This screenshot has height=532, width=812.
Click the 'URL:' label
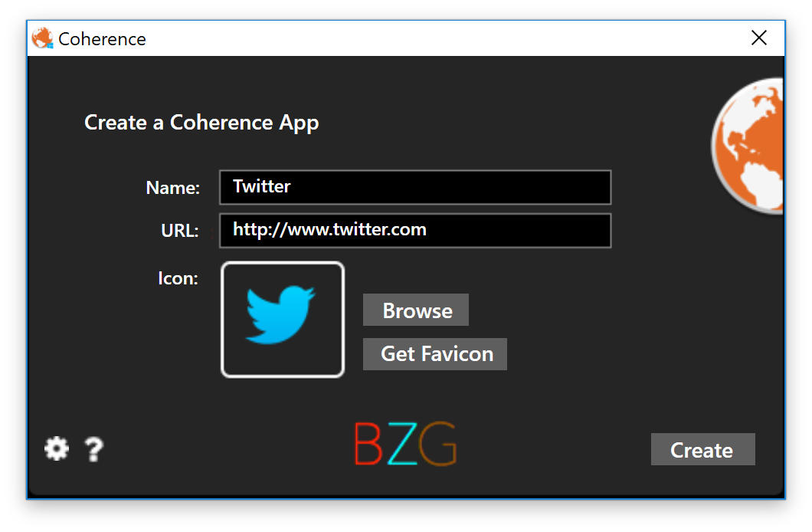[180, 231]
